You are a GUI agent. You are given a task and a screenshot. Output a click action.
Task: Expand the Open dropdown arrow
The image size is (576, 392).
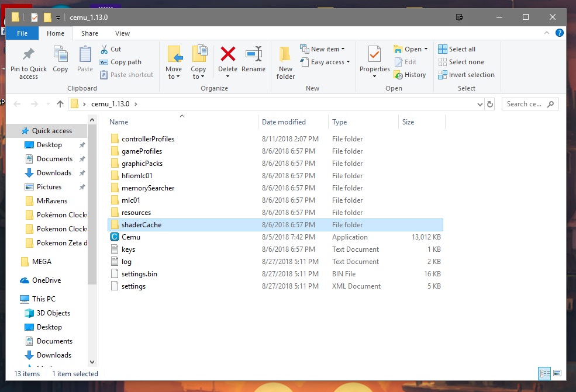click(x=426, y=49)
